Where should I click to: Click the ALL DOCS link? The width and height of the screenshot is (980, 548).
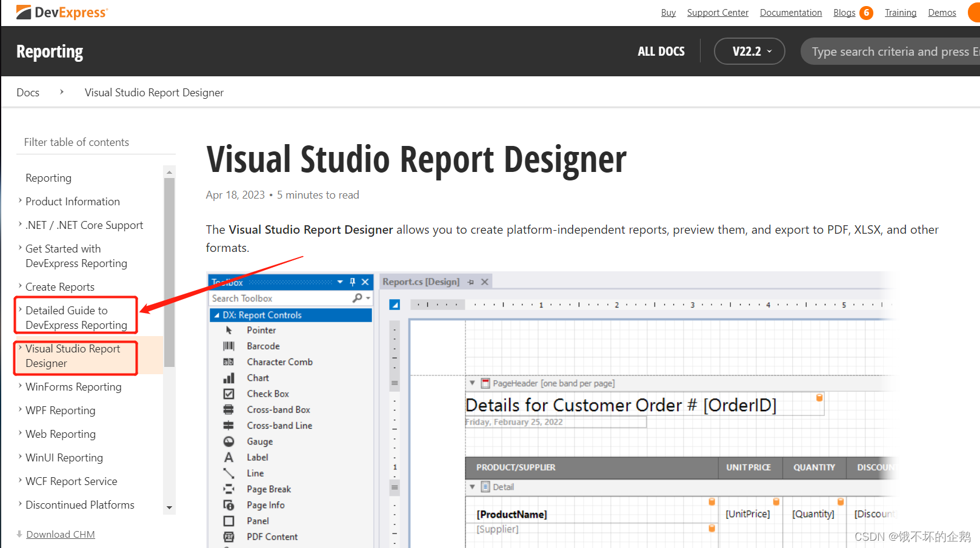[661, 51]
